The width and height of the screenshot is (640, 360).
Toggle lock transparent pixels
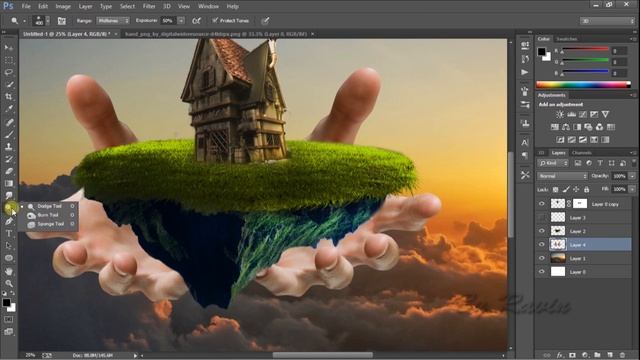coord(556,189)
